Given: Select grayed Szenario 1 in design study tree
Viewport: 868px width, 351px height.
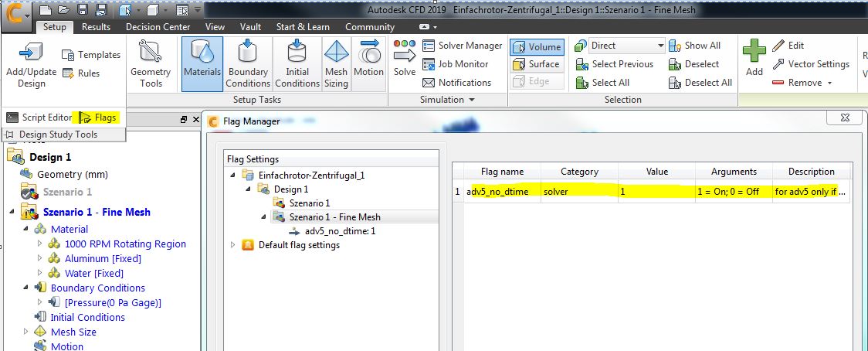Looking at the screenshot, I should 67,192.
